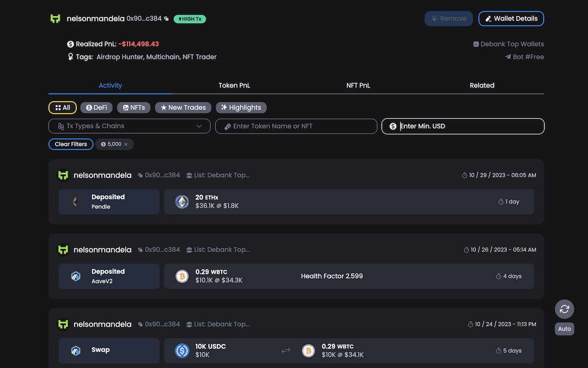Open the Related tab
The image size is (588, 368).
tap(482, 86)
